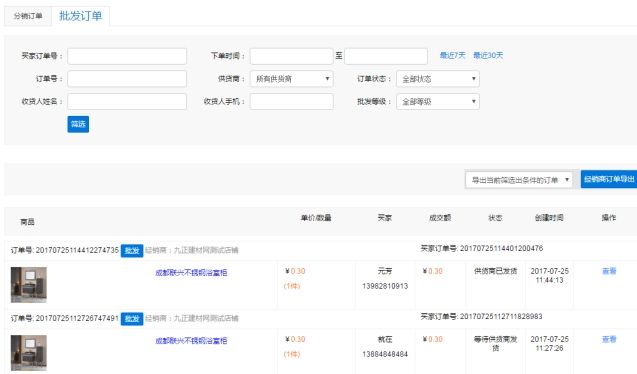Click buyer phone 13982810913
The width and height of the screenshot is (637, 374).
(385, 286)
